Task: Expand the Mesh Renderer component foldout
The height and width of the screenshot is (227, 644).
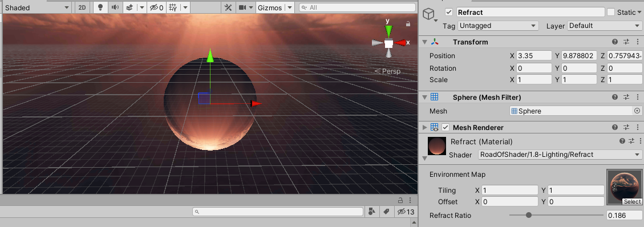Action: coord(425,127)
